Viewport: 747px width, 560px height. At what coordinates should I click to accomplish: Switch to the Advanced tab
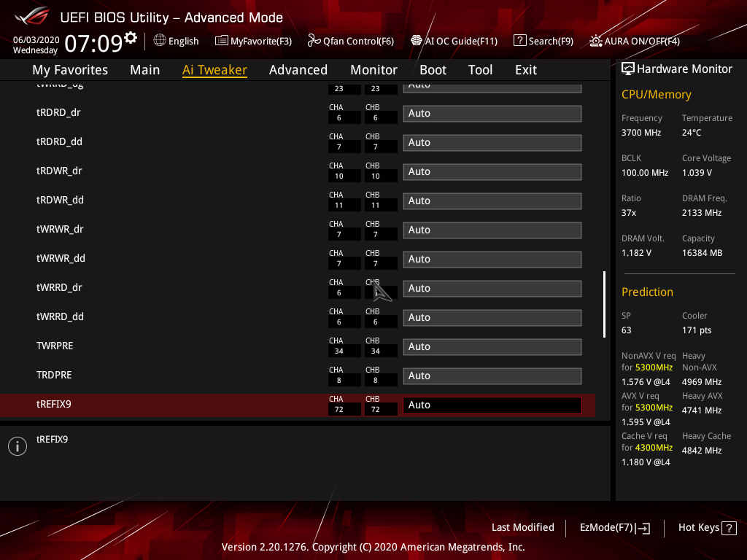click(298, 69)
